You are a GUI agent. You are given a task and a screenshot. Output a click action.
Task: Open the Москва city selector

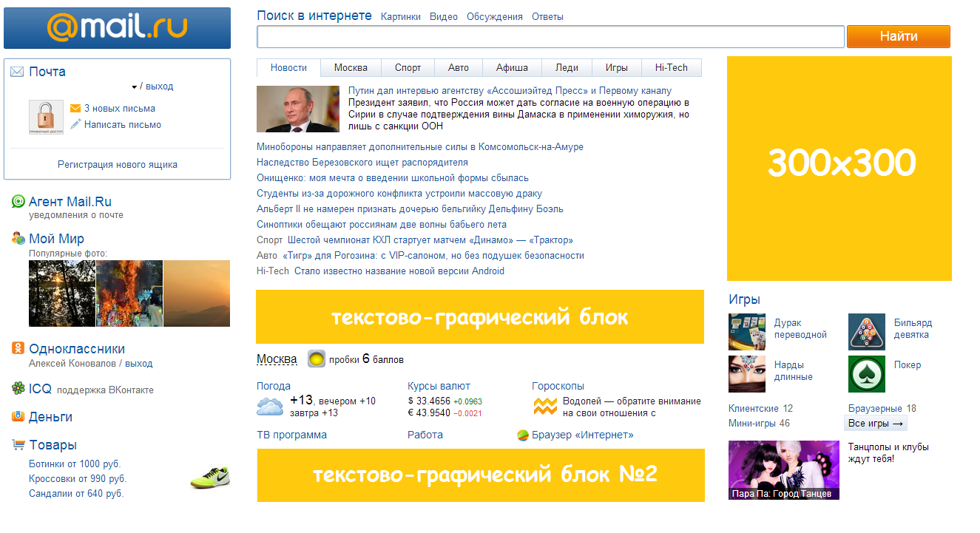(277, 359)
